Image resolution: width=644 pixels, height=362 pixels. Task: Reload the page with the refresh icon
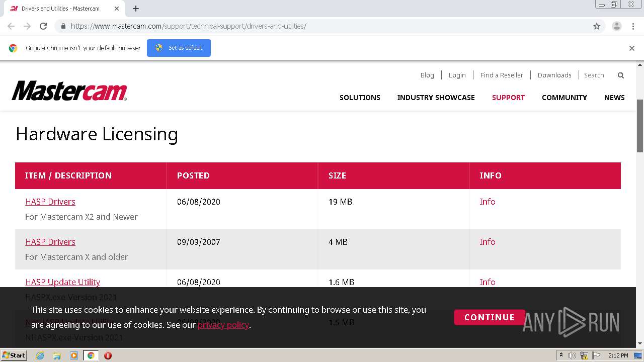pos(43,26)
